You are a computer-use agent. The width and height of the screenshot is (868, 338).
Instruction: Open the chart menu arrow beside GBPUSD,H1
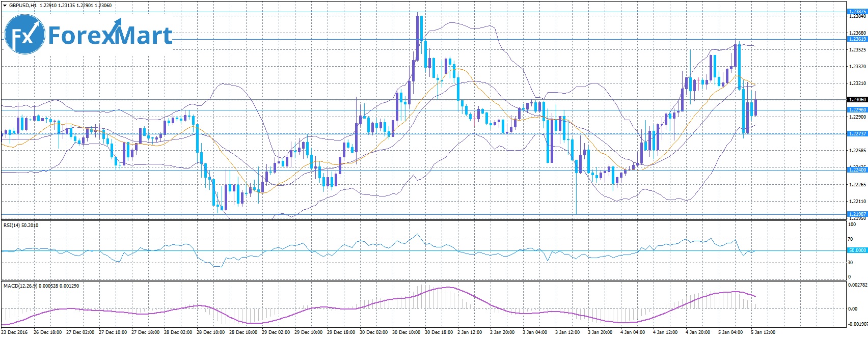[x=4, y=6]
